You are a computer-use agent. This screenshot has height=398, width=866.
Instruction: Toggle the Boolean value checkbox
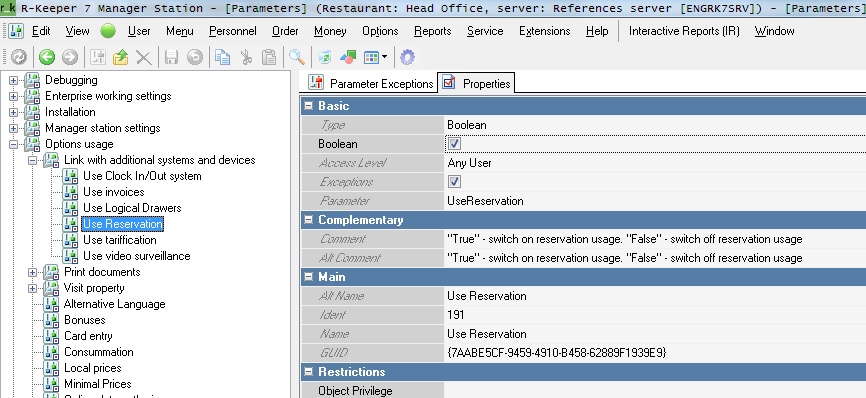coord(455,144)
